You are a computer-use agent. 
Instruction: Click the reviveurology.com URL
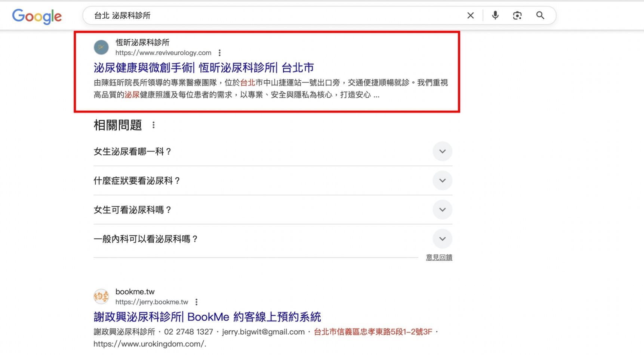[163, 53]
